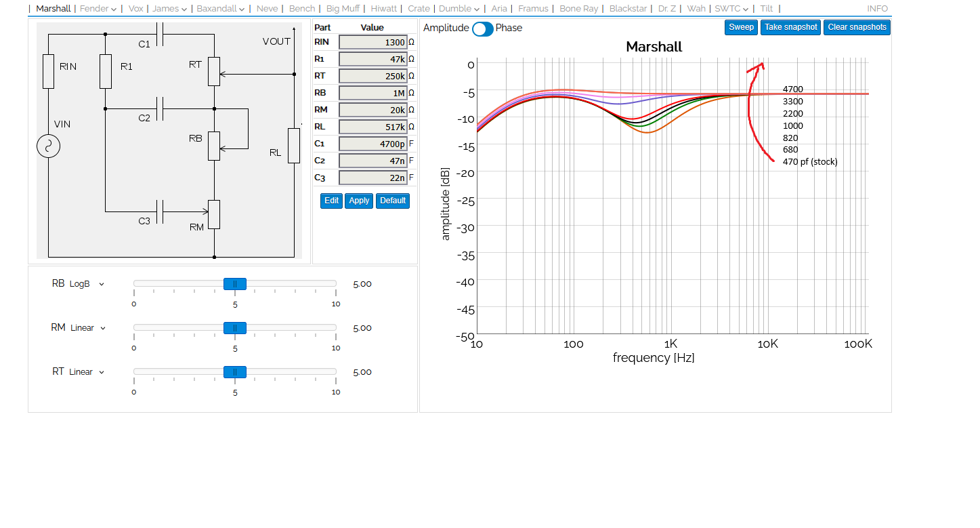This screenshot has height=528, width=980.
Task: Open the RB taper LogB dropdown
Action: coord(87,284)
